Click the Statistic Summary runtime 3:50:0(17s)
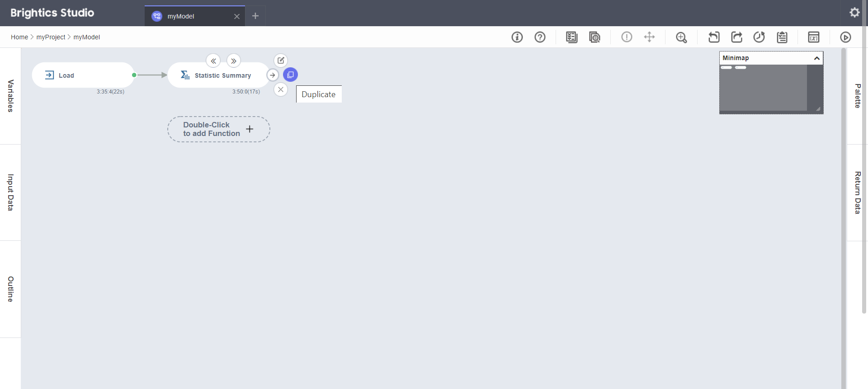The image size is (868, 389). click(x=246, y=92)
